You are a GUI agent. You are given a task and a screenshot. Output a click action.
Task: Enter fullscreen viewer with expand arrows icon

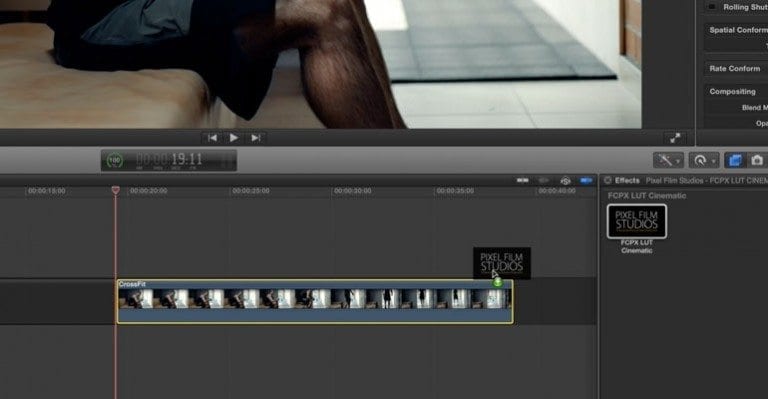(675, 138)
